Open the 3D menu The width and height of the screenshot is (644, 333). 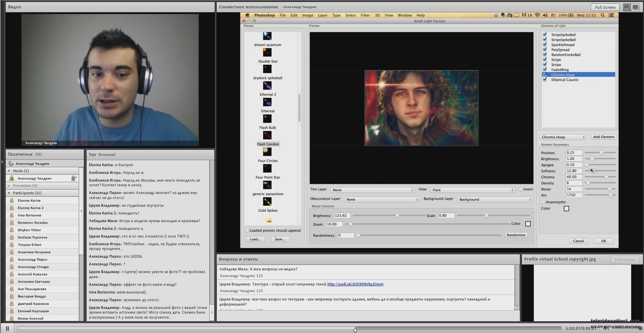(x=377, y=15)
